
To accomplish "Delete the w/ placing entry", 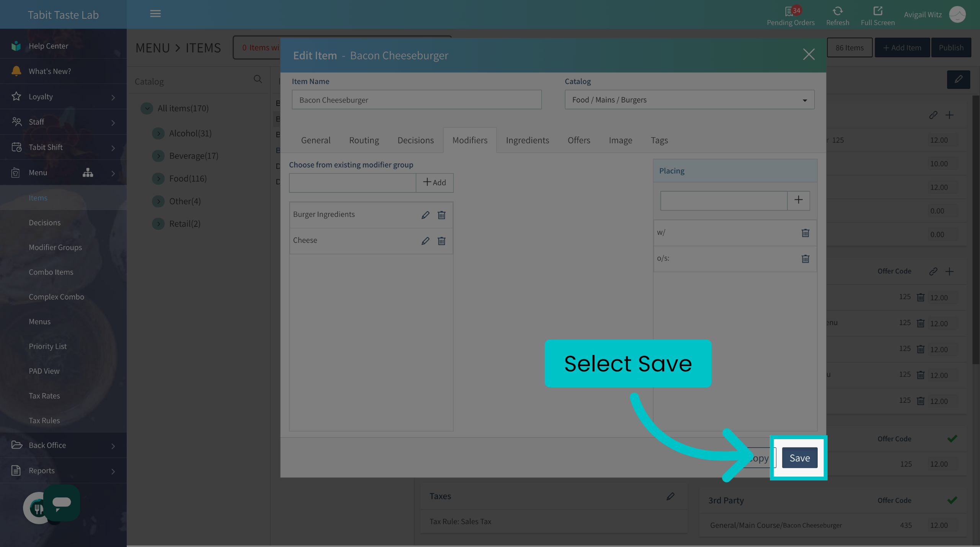I will (805, 233).
